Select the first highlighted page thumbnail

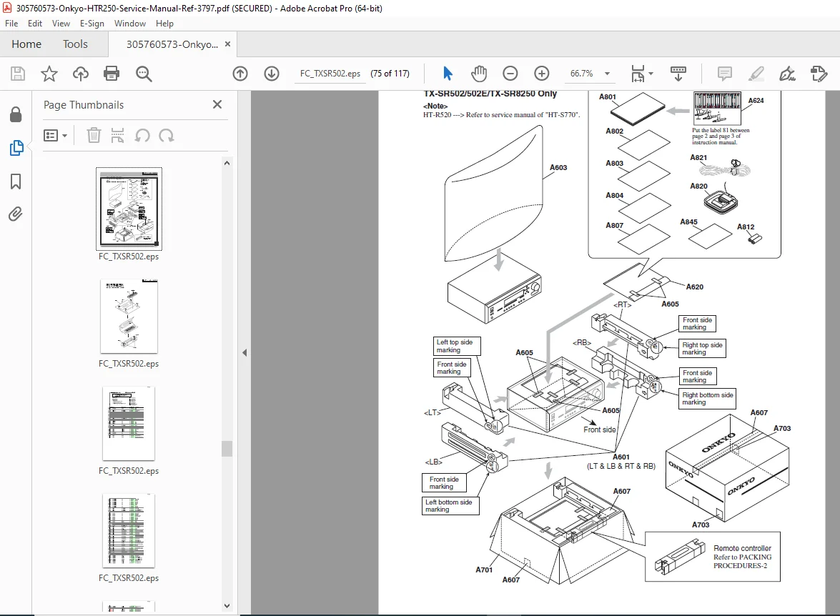tap(129, 209)
